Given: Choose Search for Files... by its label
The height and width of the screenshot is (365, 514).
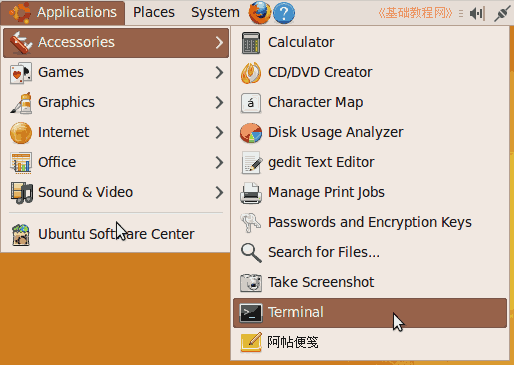Looking at the screenshot, I should tap(324, 252).
